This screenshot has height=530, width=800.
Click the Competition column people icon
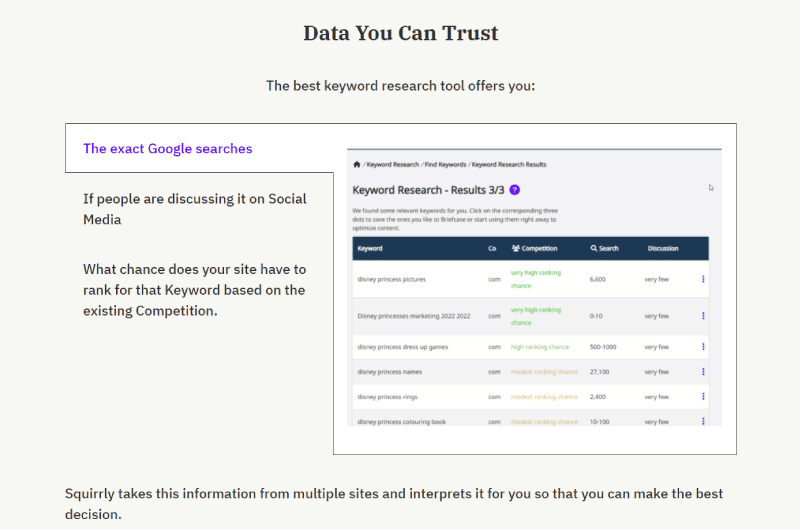[x=516, y=248]
